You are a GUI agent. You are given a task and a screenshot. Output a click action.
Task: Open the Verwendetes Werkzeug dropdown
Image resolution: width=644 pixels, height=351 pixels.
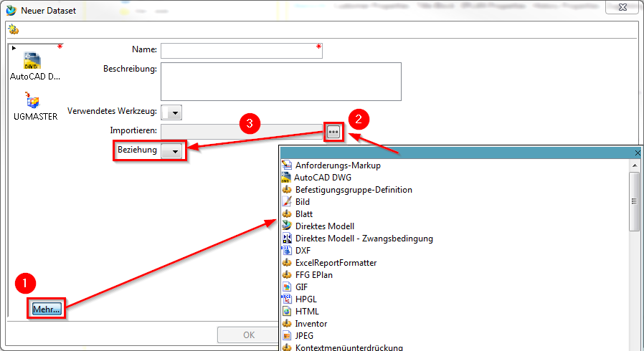174,112
